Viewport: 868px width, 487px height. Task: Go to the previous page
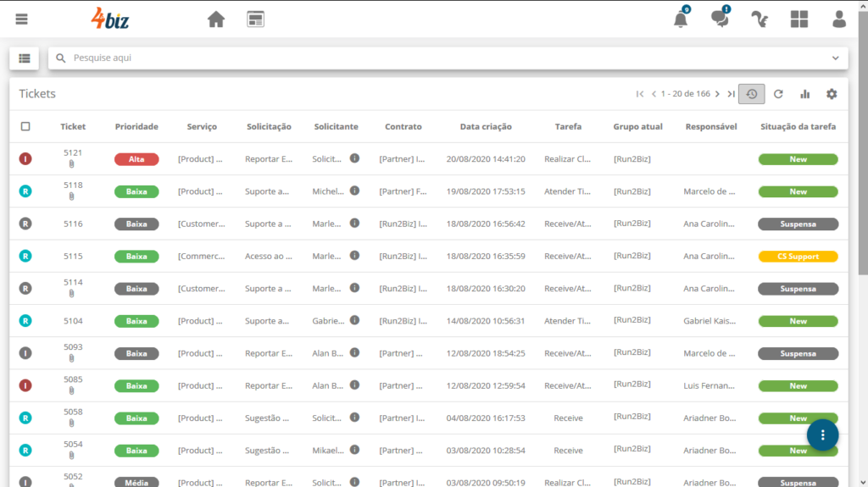[x=654, y=94]
